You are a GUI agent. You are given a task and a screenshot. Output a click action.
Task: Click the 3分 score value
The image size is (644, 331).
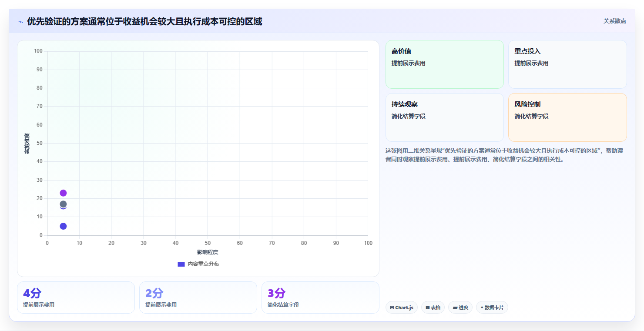pyautogui.click(x=276, y=293)
